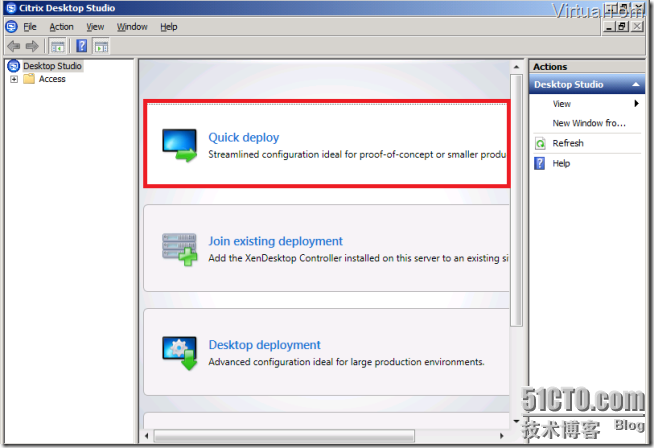Click the Desktop Studio tree node icon

point(14,66)
